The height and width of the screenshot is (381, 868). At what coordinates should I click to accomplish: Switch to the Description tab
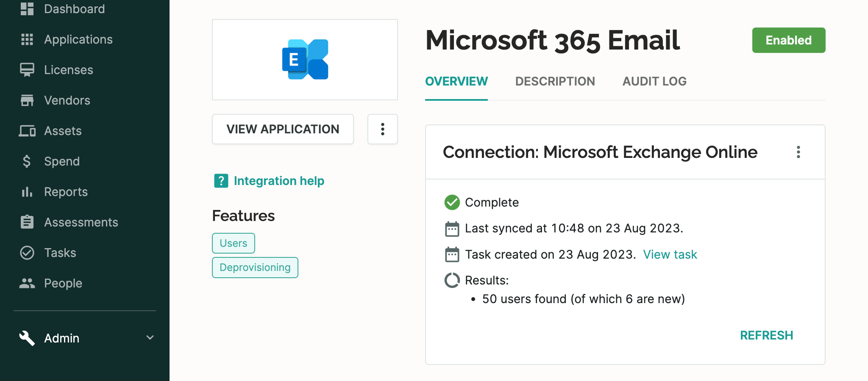click(x=555, y=81)
